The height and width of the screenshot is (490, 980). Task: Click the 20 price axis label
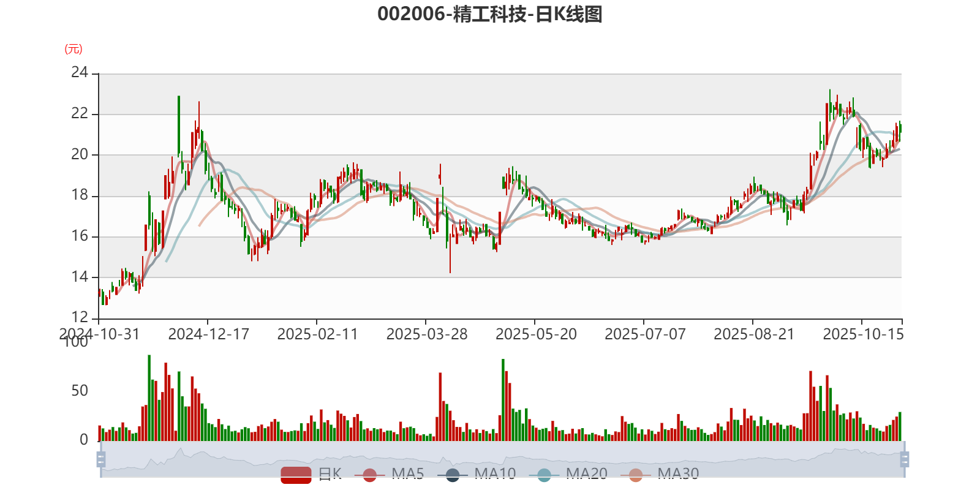80,154
